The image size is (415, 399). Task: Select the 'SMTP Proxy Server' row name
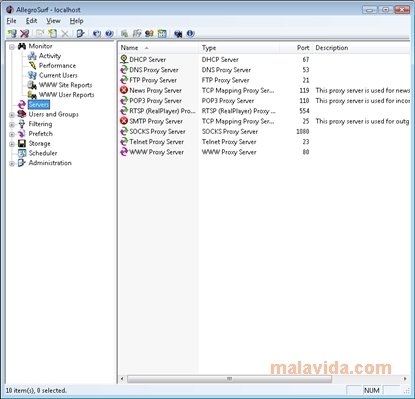pos(156,121)
